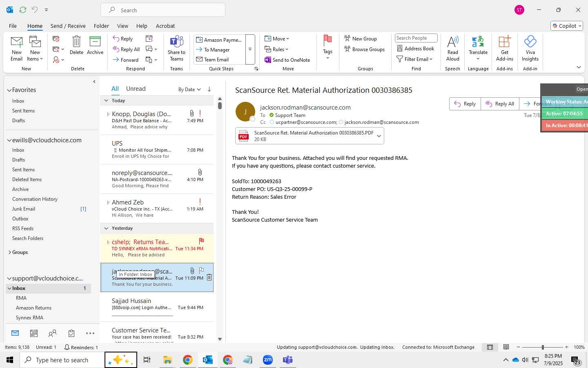Viewport: 588px width, 368px height.
Task: Open the File menu
Action: click(x=13, y=26)
